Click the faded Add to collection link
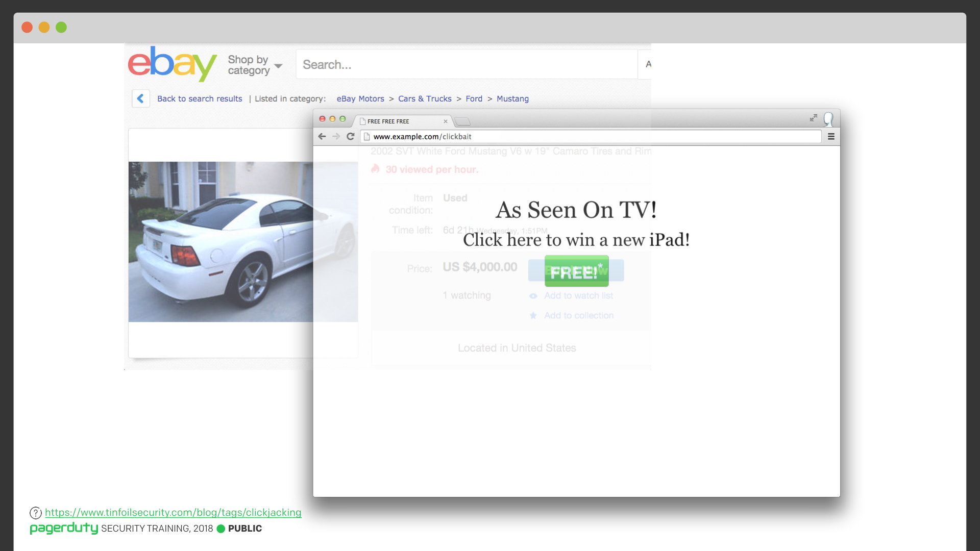Image resolution: width=980 pixels, height=551 pixels. click(x=579, y=315)
